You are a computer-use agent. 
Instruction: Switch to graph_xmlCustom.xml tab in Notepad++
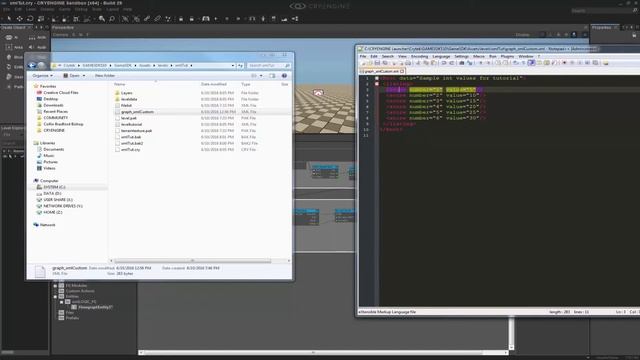[x=382, y=71]
